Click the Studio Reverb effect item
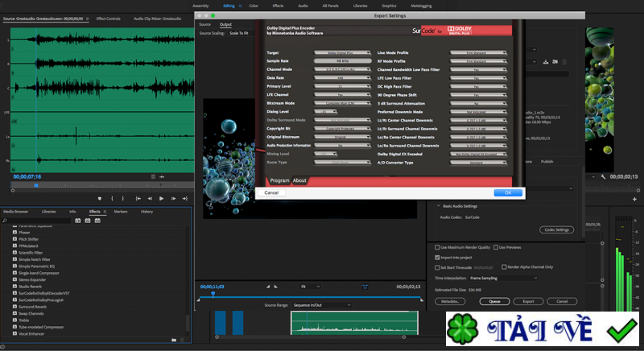Viewport: 644px width, 351px height. pos(30,287)
